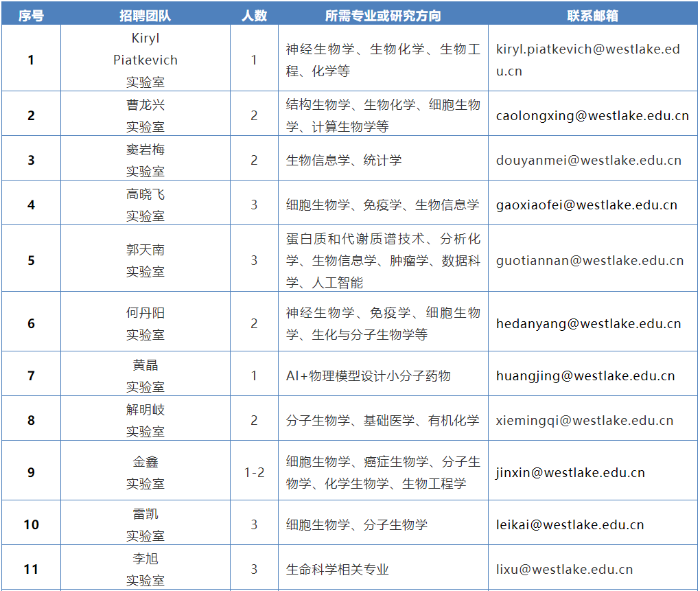
Task: Select the 生命科学相关专业 cell
Action: click(383, 568)
